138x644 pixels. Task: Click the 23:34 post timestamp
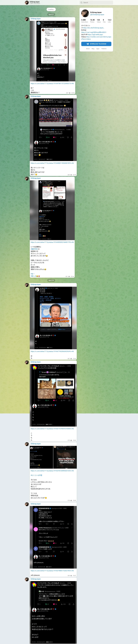pyautogui.click(x=72, y=276)
